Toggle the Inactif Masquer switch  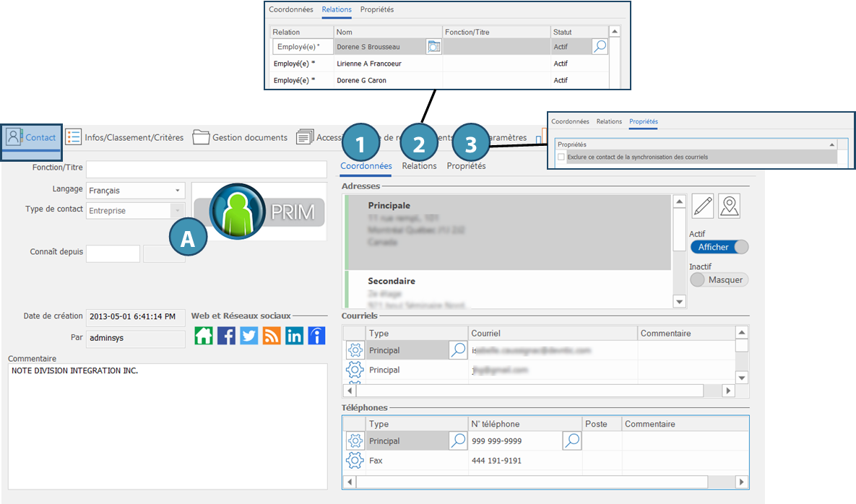click(x=719, y=279)
